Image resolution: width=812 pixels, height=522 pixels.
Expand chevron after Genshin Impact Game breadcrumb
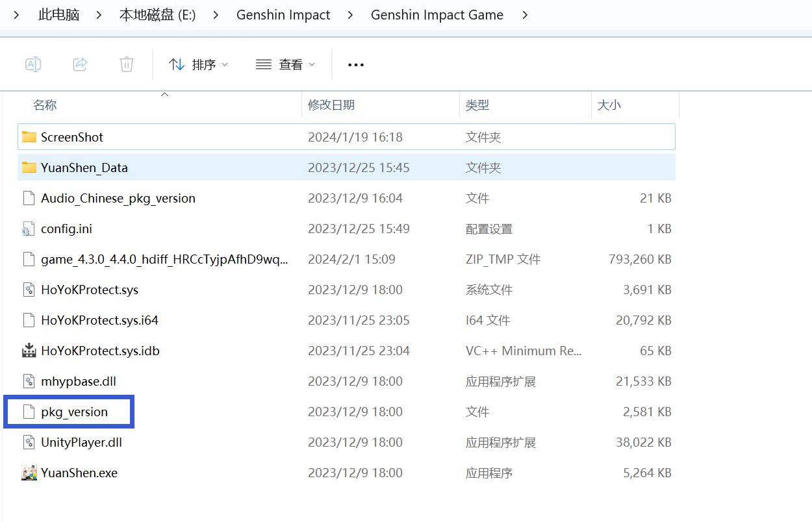[525, 15]
